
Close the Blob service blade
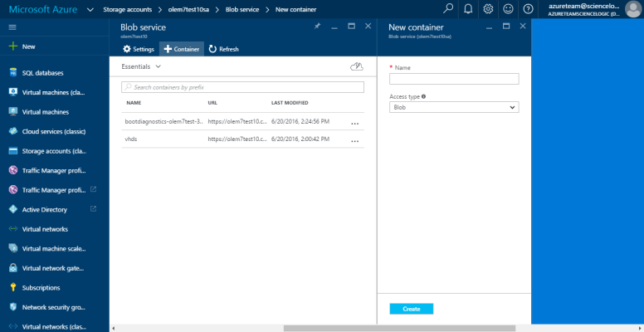pos(368,26)
